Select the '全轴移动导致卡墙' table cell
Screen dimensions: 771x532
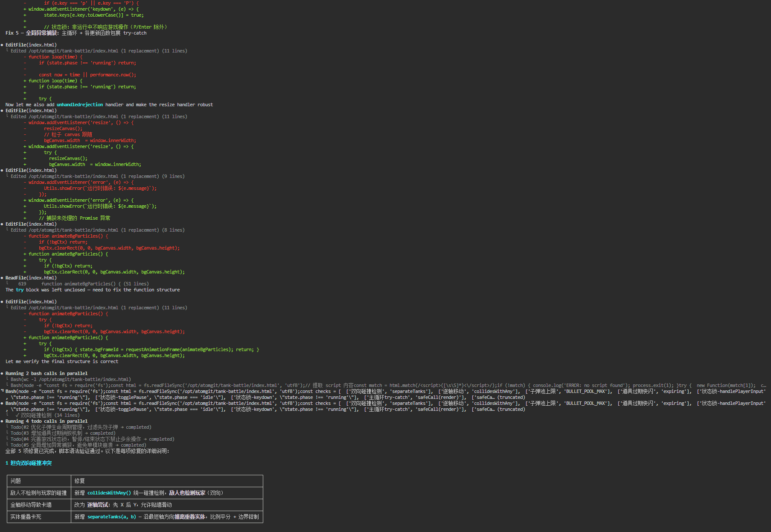coord(39,505)
